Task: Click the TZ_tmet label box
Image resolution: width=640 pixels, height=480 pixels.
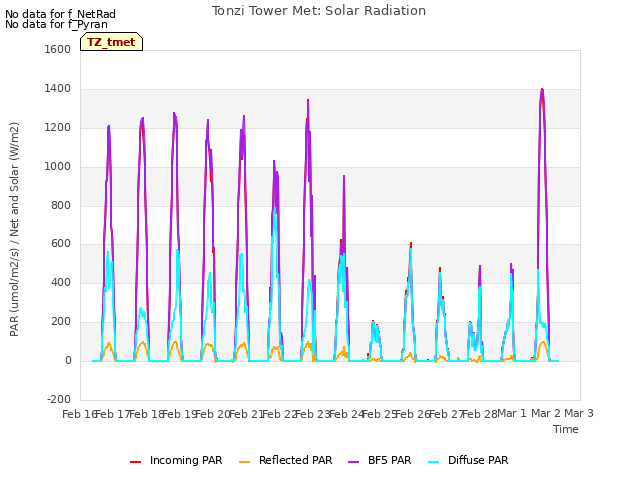Action: pos(111,42)
